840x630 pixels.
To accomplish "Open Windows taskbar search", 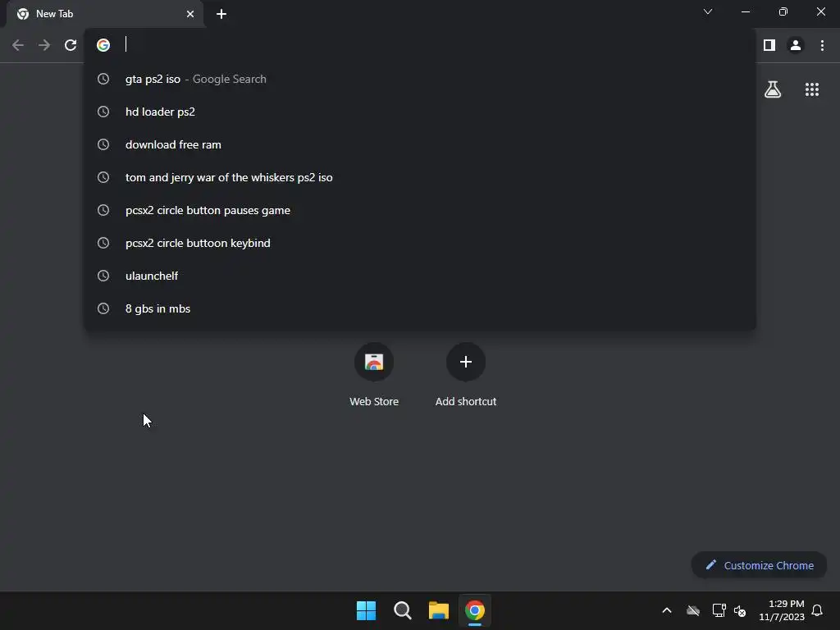I will 402,610.
